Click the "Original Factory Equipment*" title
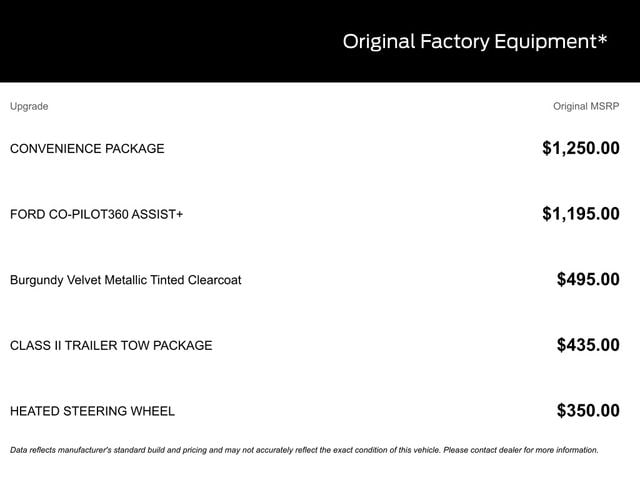The width and height of the screenshot is (640, 480). click(x=475, y=41)
